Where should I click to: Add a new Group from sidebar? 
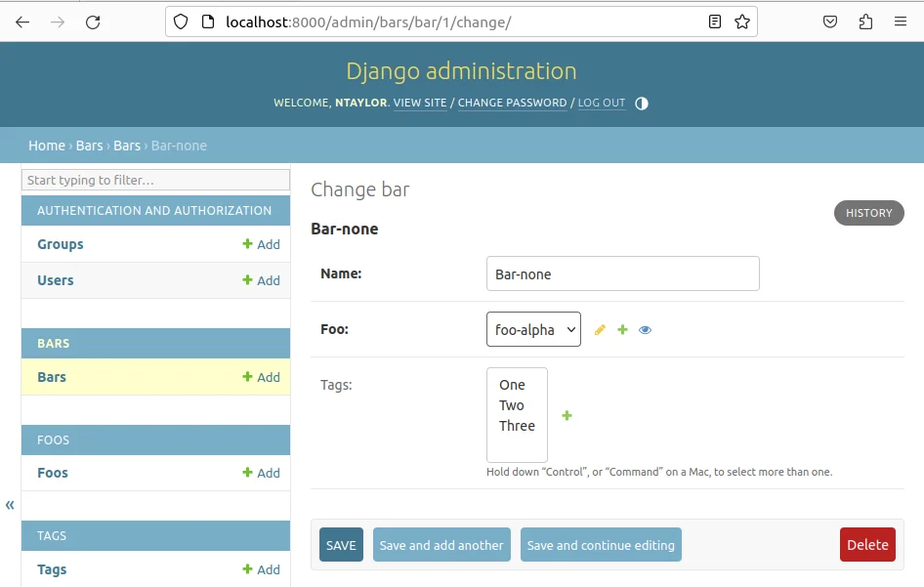261,245
